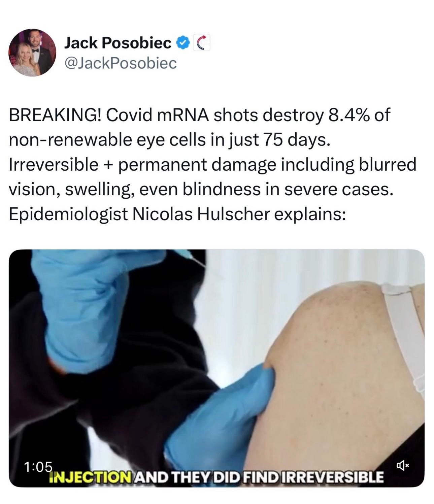
Task: Click the syringe at the top of the video
Action: (x=190, y=257)
